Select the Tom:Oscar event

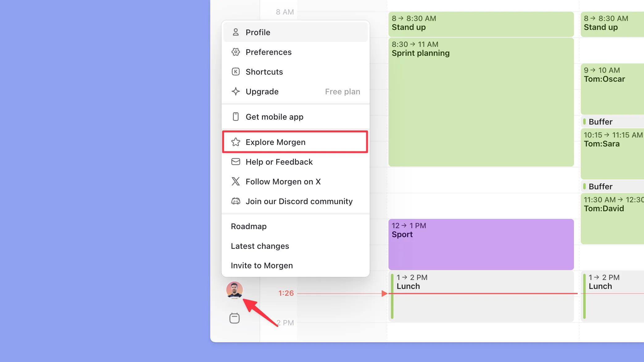612,89
